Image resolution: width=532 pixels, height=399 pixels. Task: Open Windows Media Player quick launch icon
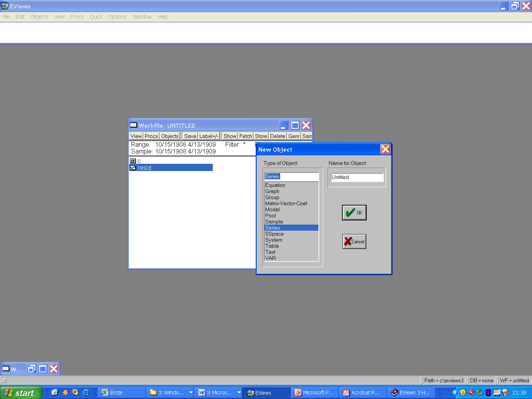(75, 393)
